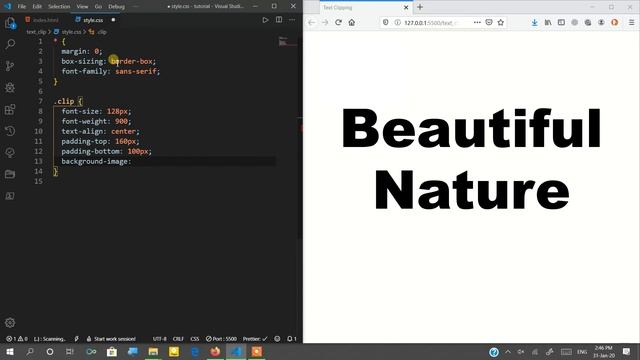Open Firefox downloads arrow

tap(534, 22)
